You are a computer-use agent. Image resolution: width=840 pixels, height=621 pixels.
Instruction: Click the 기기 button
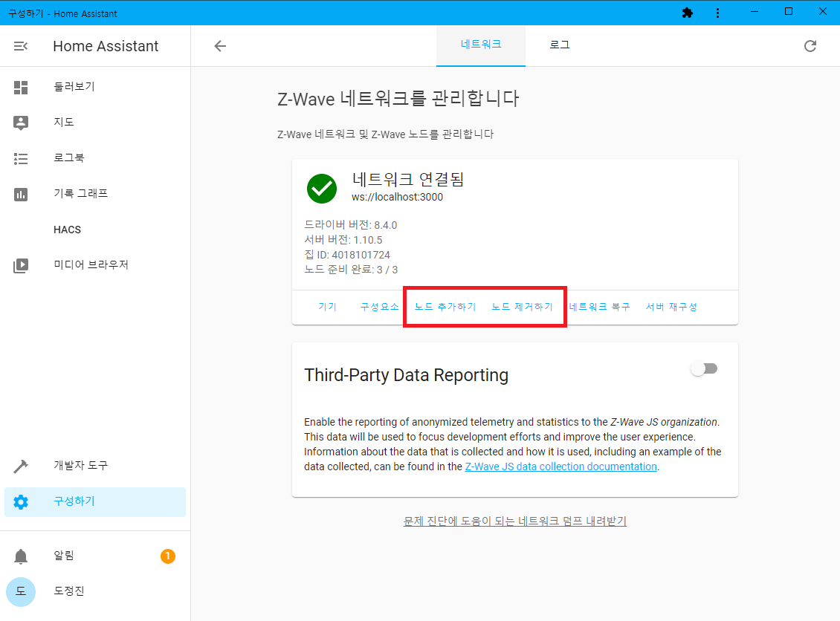pos(327,307)
